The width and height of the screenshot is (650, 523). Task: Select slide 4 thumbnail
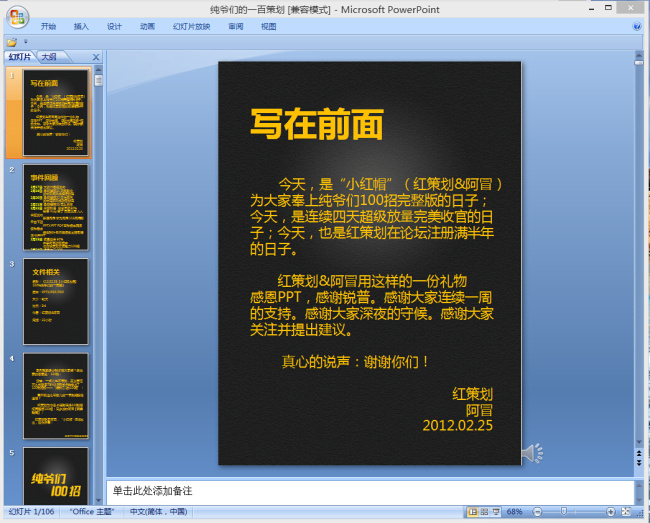coord(56,396)
